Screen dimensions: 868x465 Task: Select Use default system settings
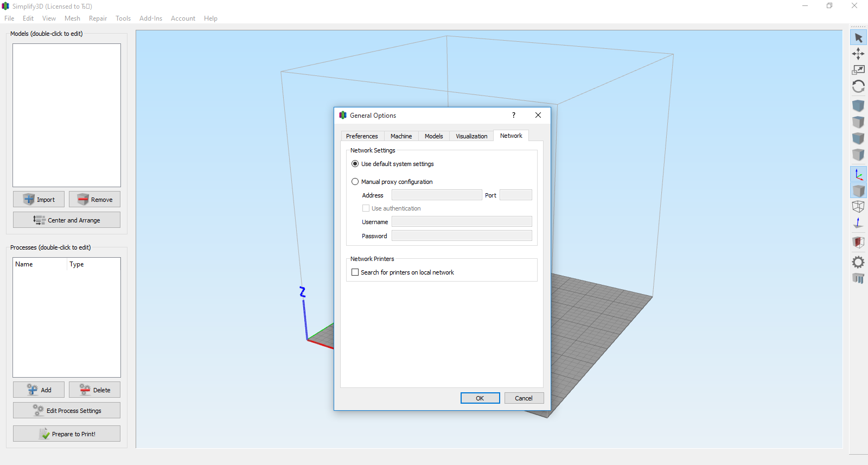click(x=393, y=164)
